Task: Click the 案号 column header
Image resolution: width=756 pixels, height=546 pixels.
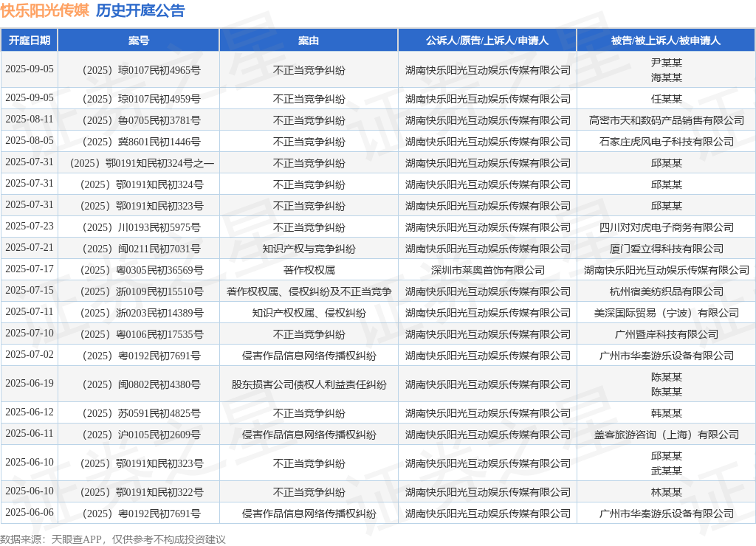Action: (138, 41)
